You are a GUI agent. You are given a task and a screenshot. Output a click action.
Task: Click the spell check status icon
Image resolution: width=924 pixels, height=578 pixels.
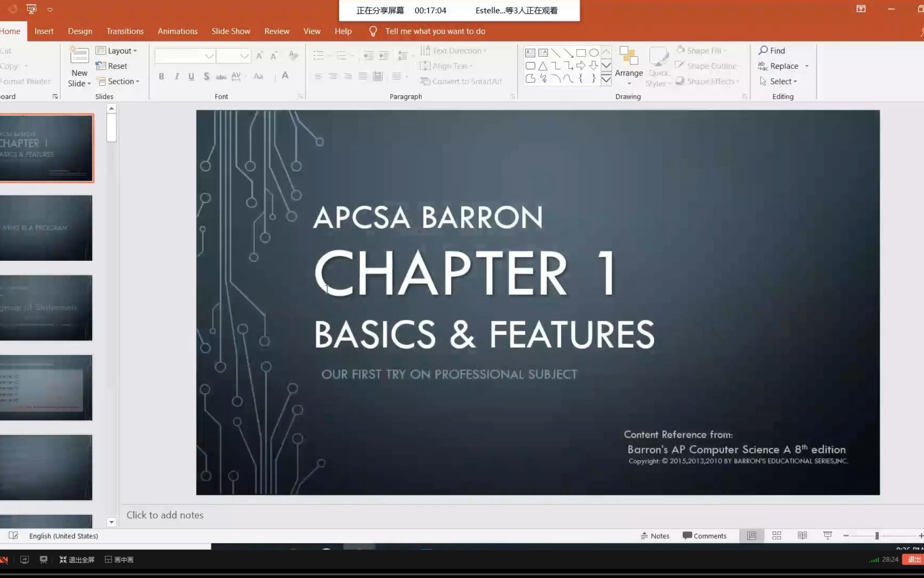[x=13, y=536]
